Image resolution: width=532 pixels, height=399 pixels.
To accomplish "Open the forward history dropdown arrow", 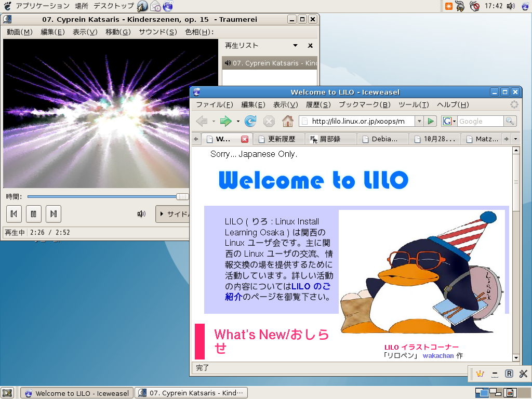I will coord(238,121).
